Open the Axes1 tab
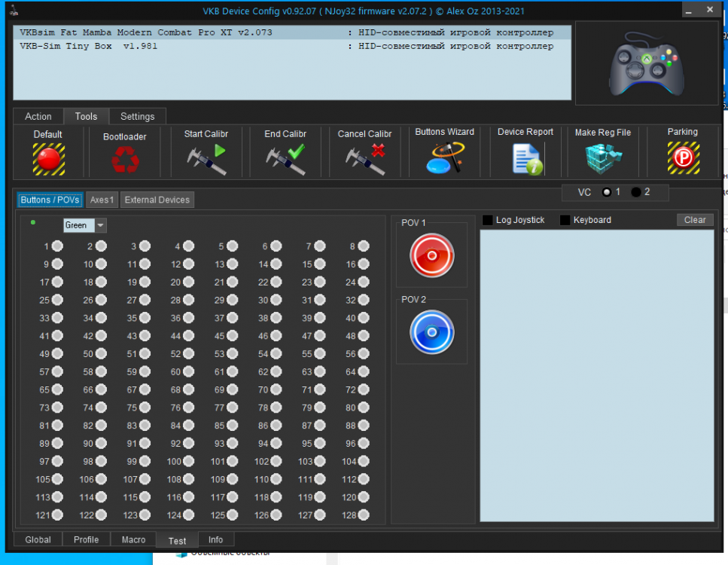728x565 pixels. (102, 200)
